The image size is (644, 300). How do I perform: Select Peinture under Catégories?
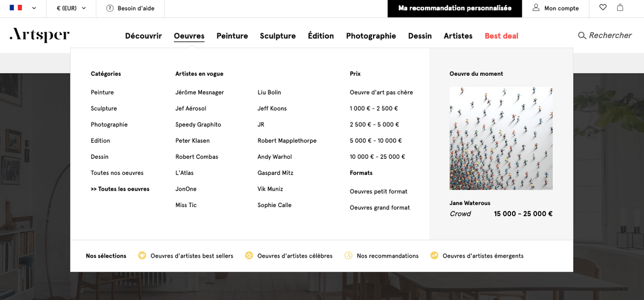102,92
